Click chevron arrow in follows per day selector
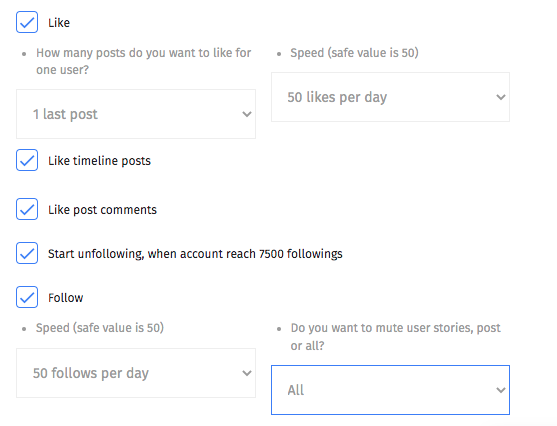 (247, 373)
